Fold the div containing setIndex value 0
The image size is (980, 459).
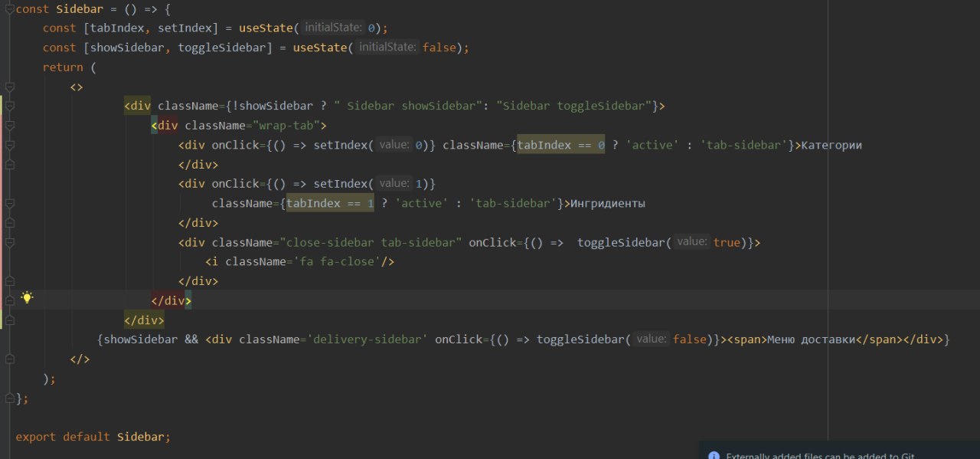click(x=9, y=145)
